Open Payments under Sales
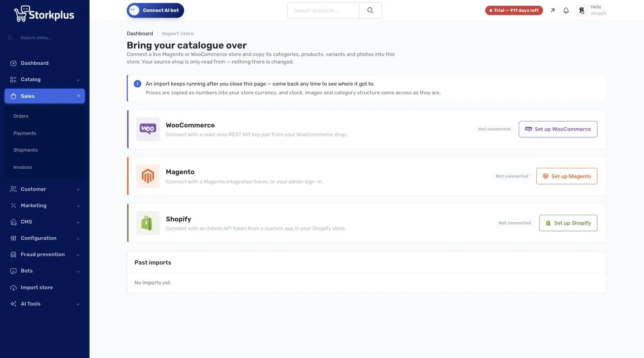 [x=25, y=133]
